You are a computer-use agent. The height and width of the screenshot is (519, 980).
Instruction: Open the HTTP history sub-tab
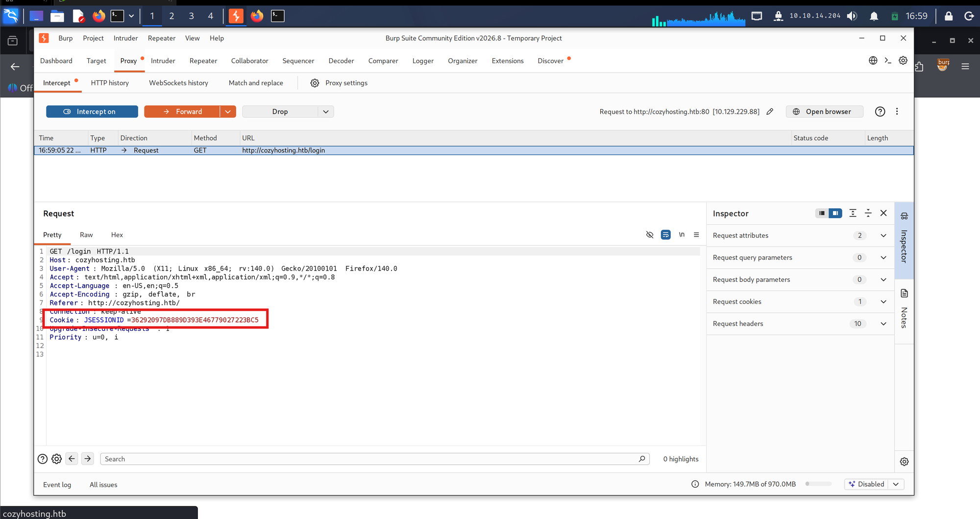tap(110, 83)
